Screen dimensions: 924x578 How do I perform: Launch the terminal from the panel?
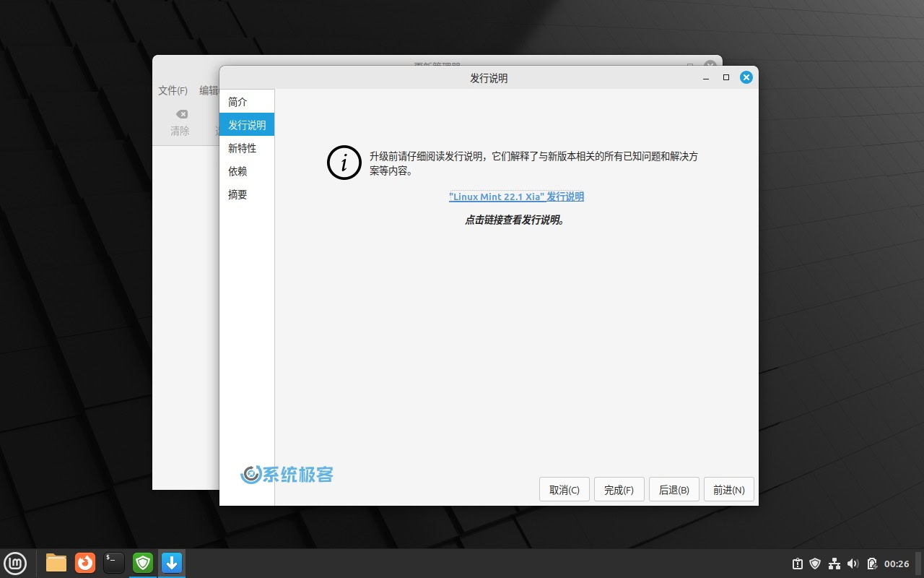[x=114, y=563]
